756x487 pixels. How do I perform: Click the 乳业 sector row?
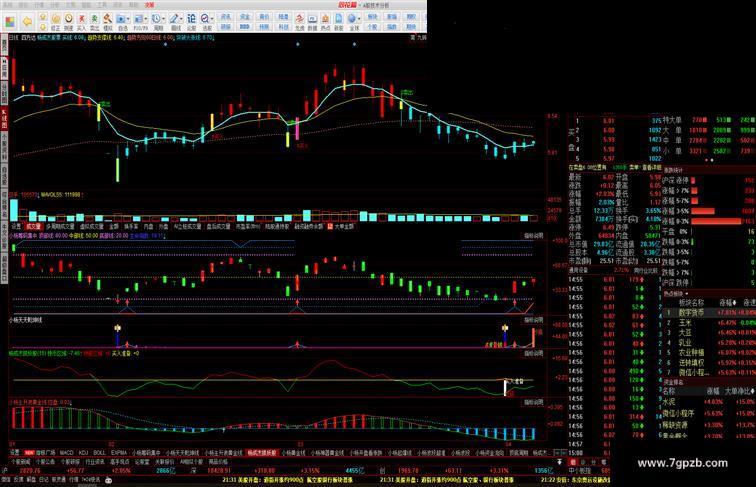709,342
